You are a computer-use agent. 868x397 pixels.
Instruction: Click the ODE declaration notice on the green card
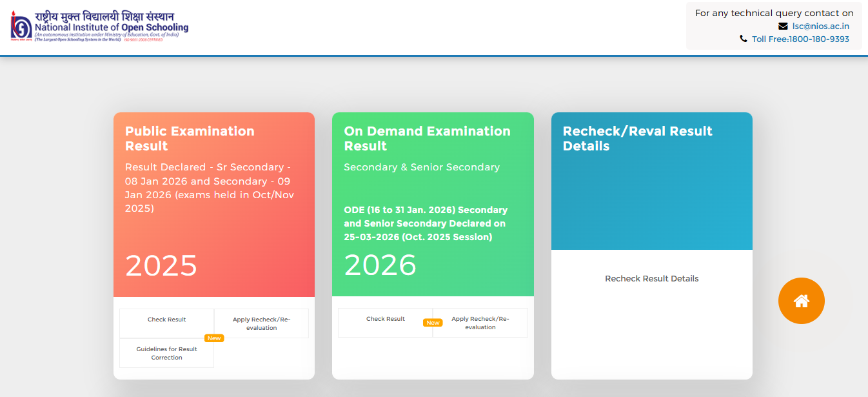(x=426, y=224)
